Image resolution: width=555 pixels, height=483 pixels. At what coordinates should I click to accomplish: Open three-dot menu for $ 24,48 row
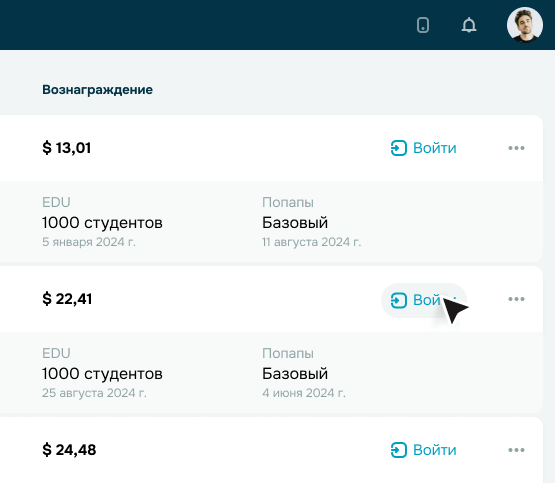pos(516,450)
